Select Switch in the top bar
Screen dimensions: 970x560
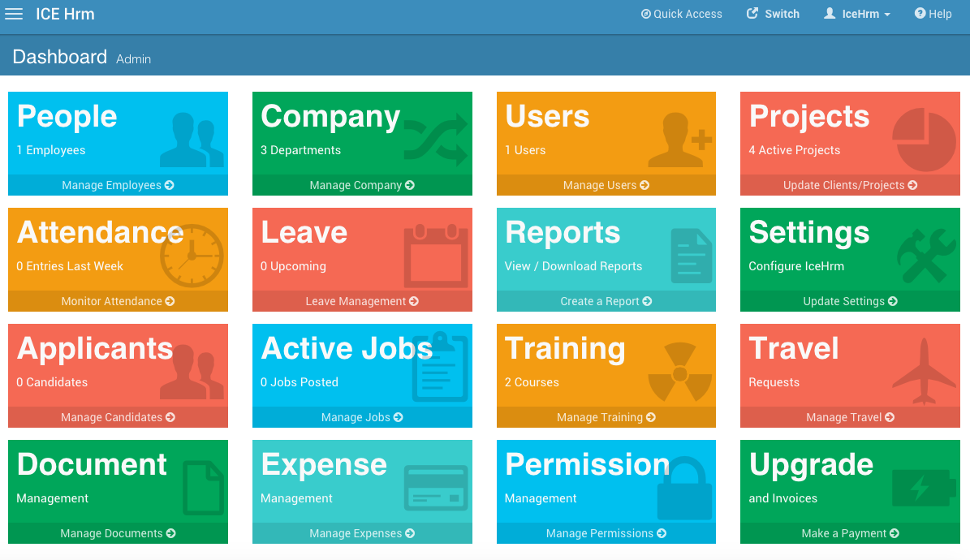click(x=772, y=14)
